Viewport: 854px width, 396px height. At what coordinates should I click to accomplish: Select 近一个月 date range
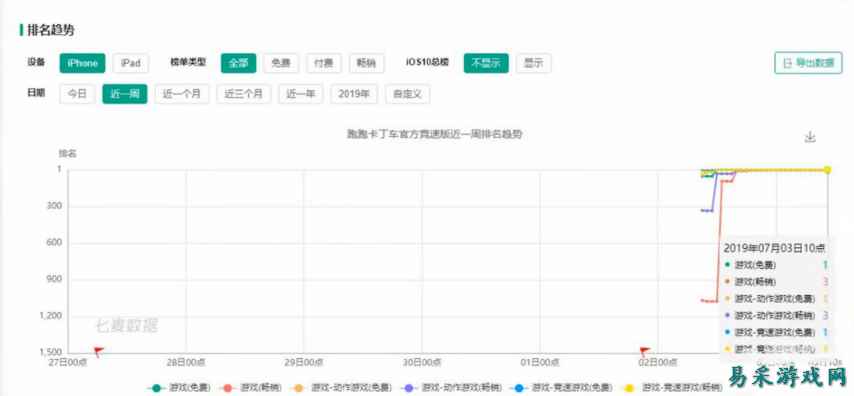pos(182,94)
